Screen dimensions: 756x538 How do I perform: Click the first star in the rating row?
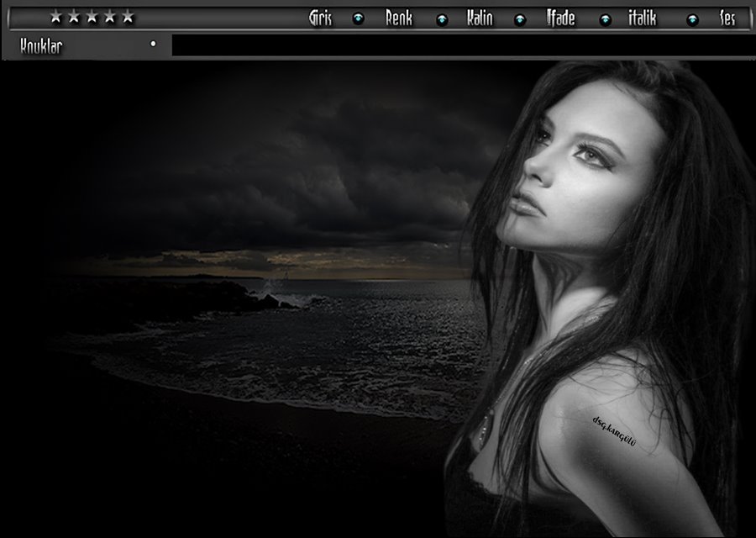(x=56, y=17)
